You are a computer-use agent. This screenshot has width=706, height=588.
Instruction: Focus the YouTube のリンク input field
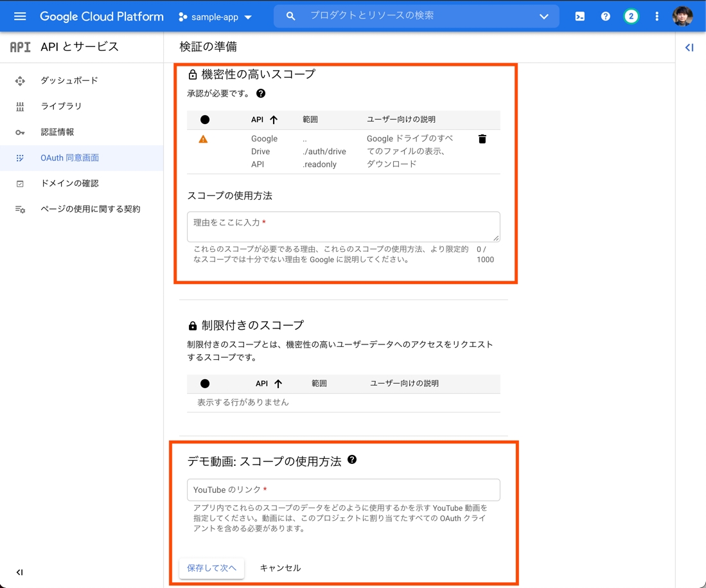click(343, 490)
